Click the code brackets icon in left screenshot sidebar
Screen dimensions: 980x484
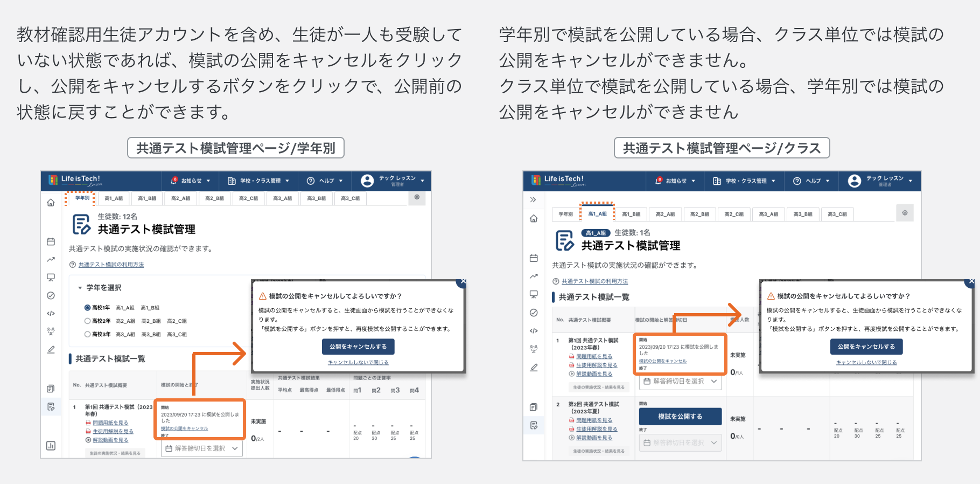[x=51, y=313]
